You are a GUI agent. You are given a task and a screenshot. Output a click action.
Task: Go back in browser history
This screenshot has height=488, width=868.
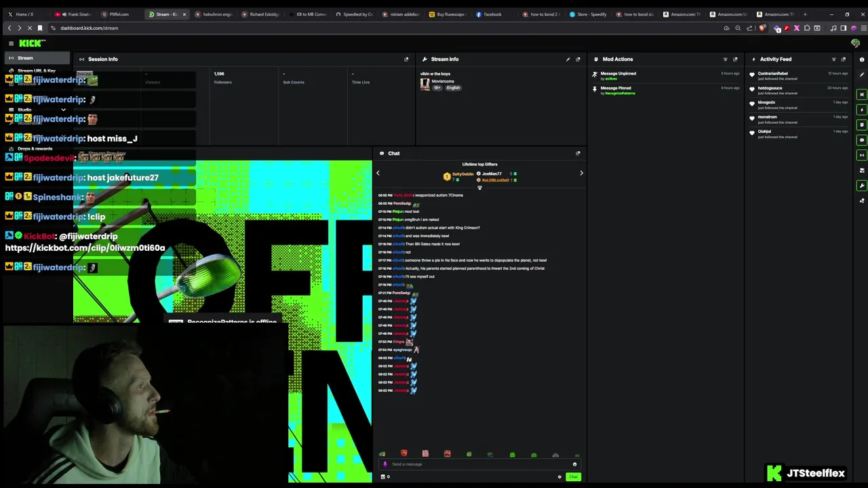pos(9,28)
